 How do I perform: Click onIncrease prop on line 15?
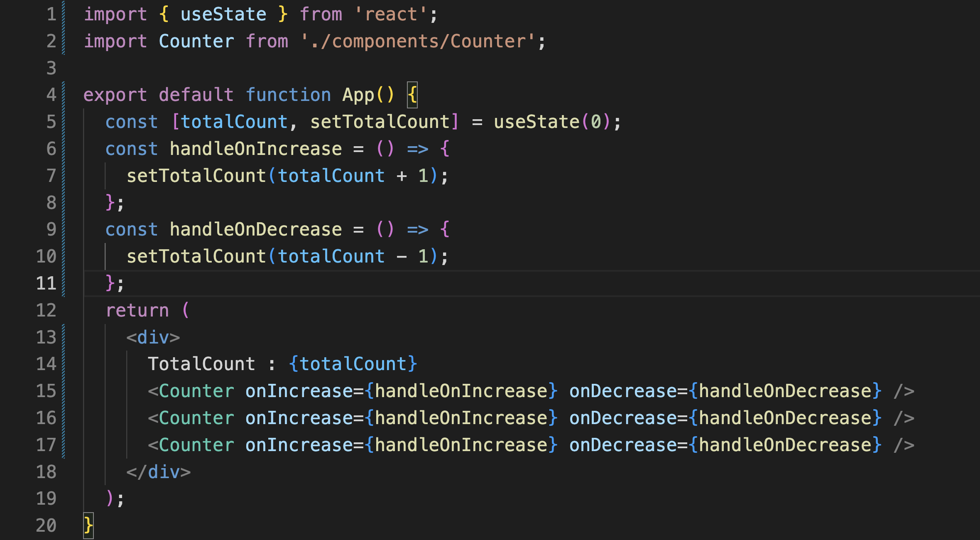[x=298, y=391]
